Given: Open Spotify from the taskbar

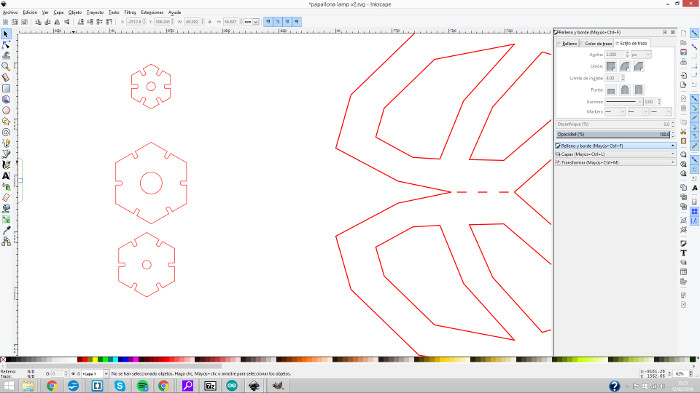Looking at the screenshot, I should tap(142, 385).
